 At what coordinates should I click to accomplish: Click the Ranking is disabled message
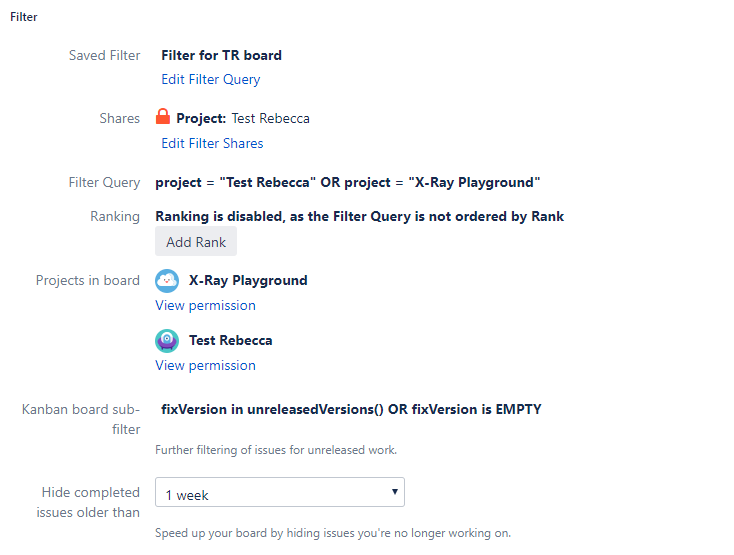click(x=360, y=216)
